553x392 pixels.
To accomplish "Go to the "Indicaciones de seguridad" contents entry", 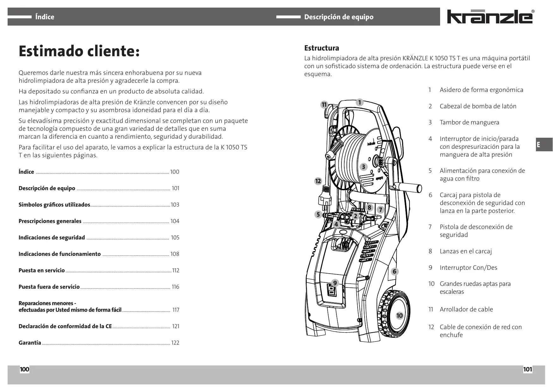I will (52, 238).
